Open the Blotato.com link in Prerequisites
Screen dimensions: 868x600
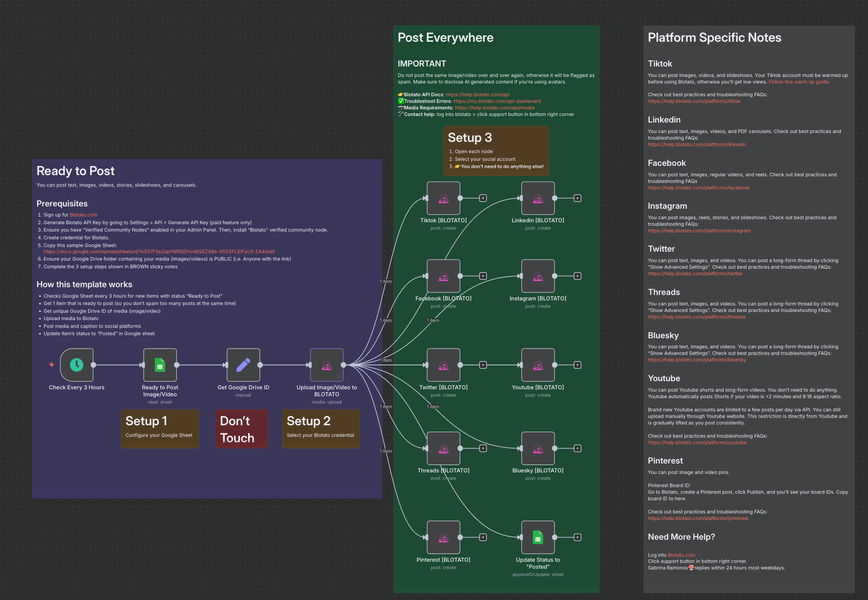point(83,215)
